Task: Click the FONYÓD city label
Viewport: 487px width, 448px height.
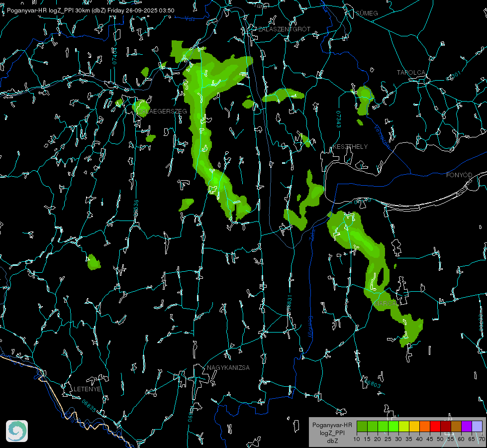Action: point(459,175)
